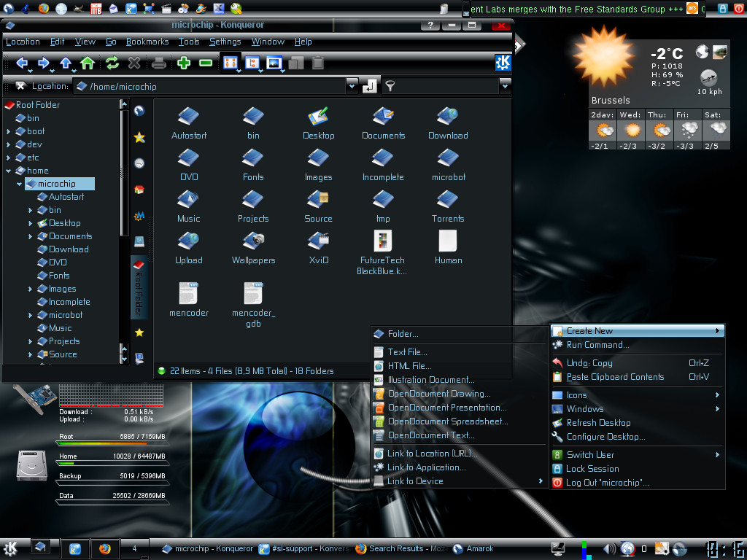This screenshot has width=747, height=560.
Task: Open the Bookmarks menu
Action: click(147, 42)
